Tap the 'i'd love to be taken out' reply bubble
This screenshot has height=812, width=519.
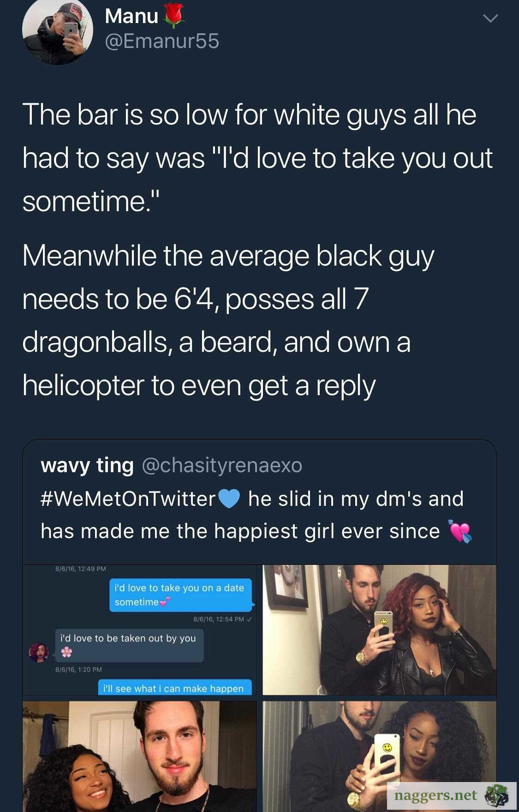pos(129,646)
